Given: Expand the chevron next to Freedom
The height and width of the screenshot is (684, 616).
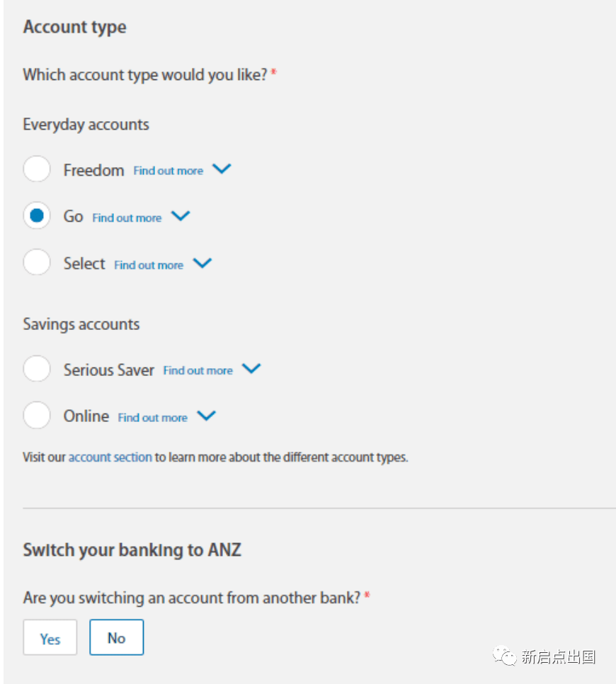Looking at the screenshot, I should (x=222, y=169).
